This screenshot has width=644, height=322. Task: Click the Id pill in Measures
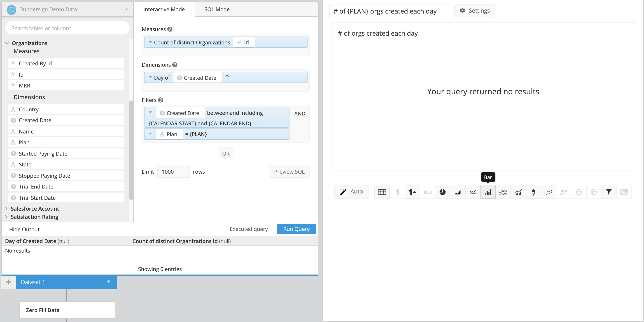[244, 42]
